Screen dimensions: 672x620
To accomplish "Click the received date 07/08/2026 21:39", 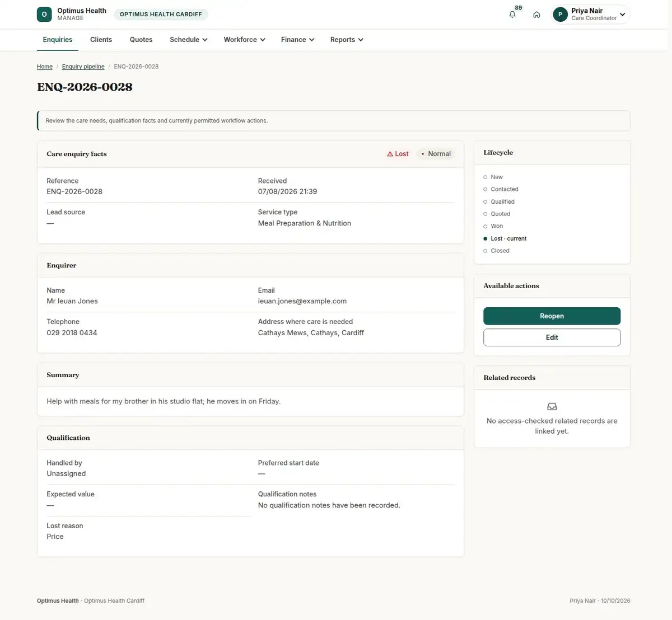I will coord(287,191).
